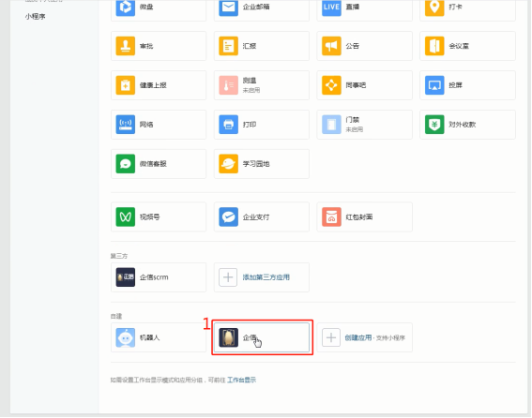The width and height of the screenshot is (532, 418).
Task: Open the 汇报 report app
Action: (262, 46)
